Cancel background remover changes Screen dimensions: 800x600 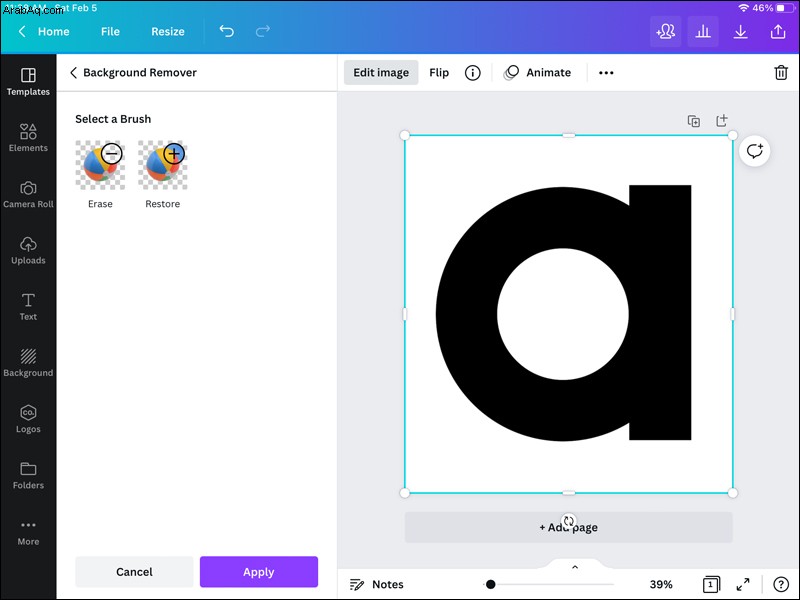click(134, 571)
